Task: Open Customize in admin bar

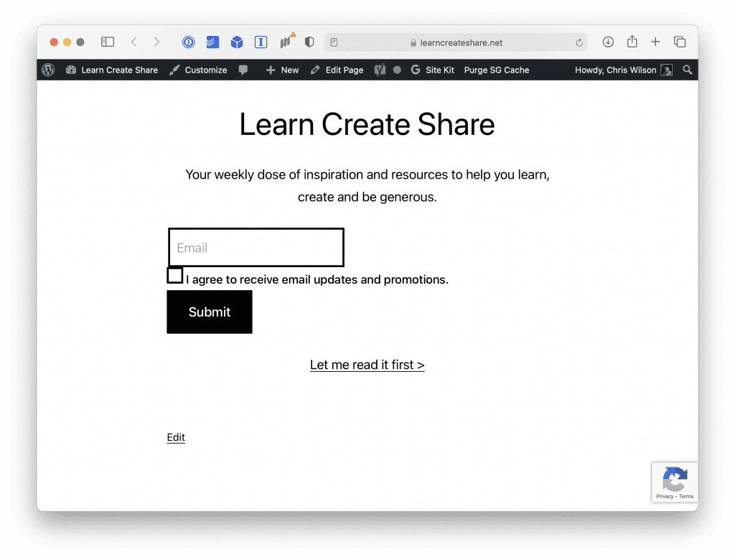Action: (198, 70)
